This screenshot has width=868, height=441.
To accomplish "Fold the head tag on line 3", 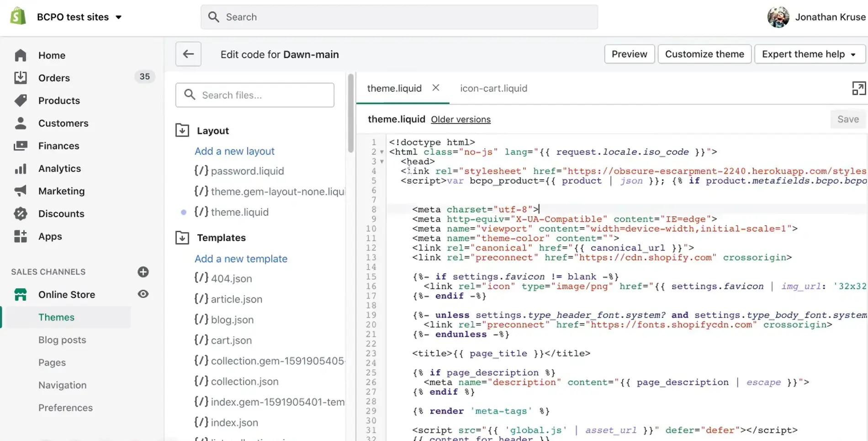I will 382,162.
